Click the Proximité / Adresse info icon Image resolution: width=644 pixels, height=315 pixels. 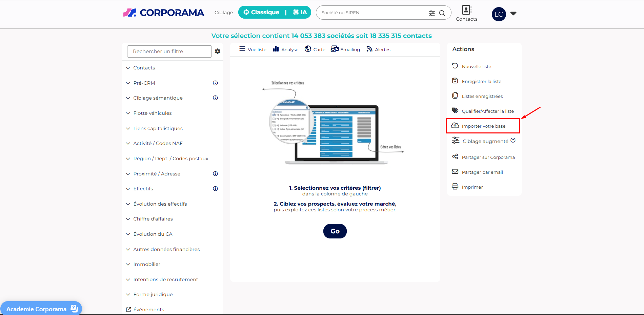click(215, 174)
